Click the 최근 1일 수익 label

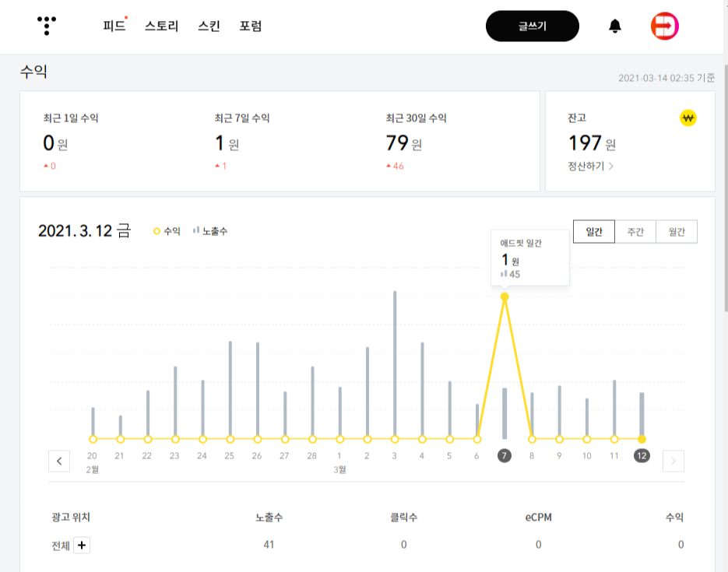pyautogui.click(x=71, y=118)
